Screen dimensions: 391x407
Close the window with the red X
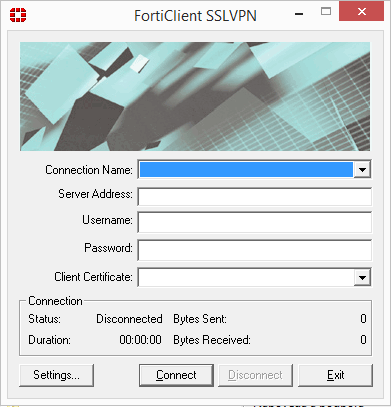[x=361, y=12]
